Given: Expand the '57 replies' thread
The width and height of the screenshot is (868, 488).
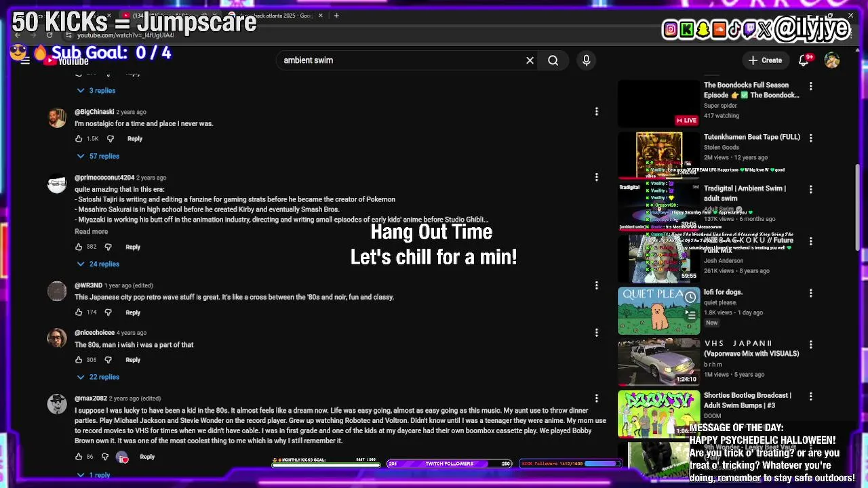Looking at the screenshot, I should [x=98, y=156].
